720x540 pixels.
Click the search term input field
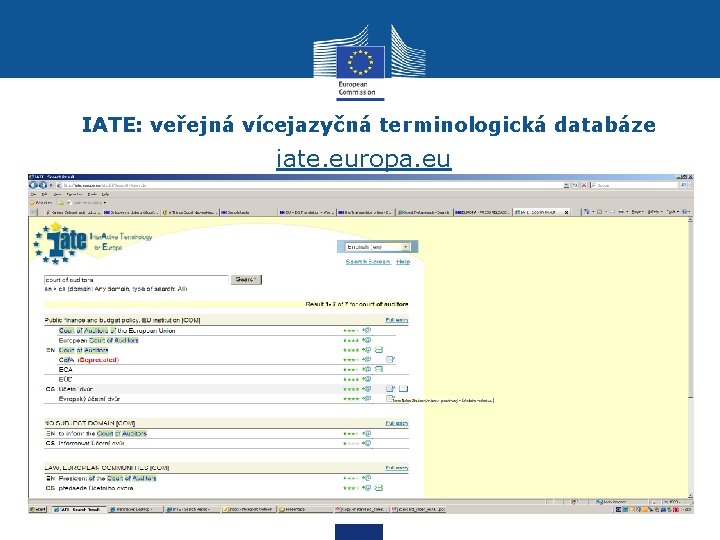click(x=136, y=280)
